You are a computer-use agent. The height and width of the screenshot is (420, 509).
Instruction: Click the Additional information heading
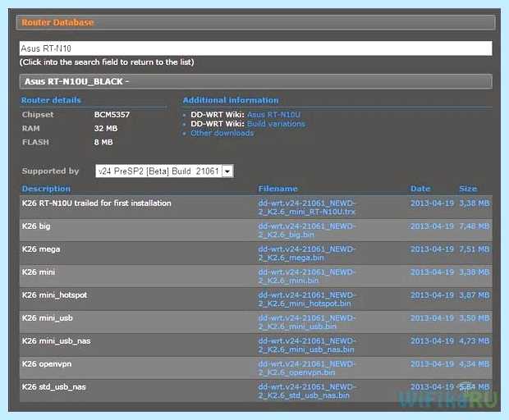231,100
